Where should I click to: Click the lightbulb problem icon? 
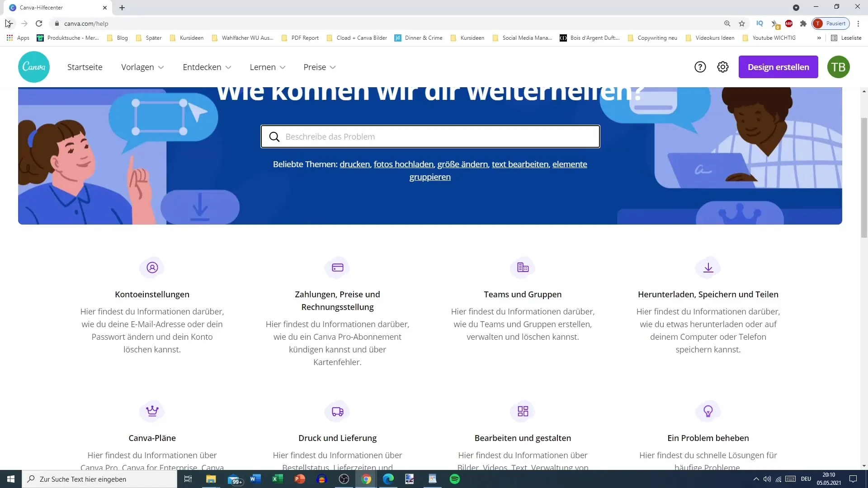[708, 411]
